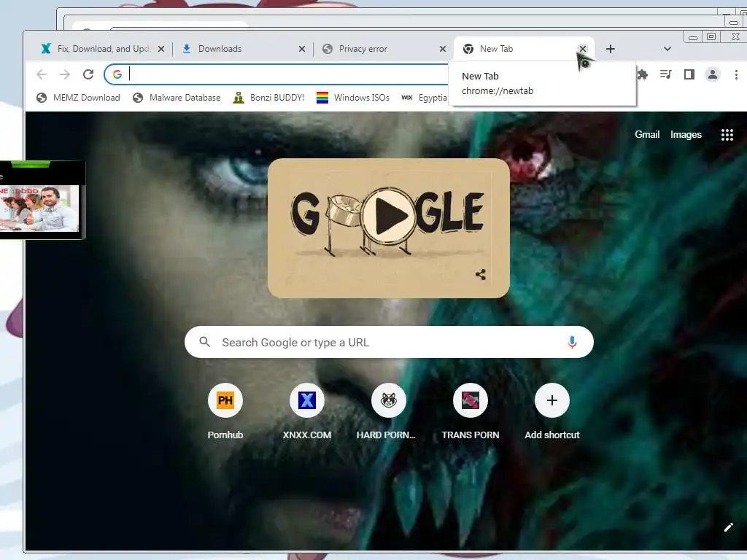Close the New Tab tab
747x560 pixels.
(x=583, y=49)
